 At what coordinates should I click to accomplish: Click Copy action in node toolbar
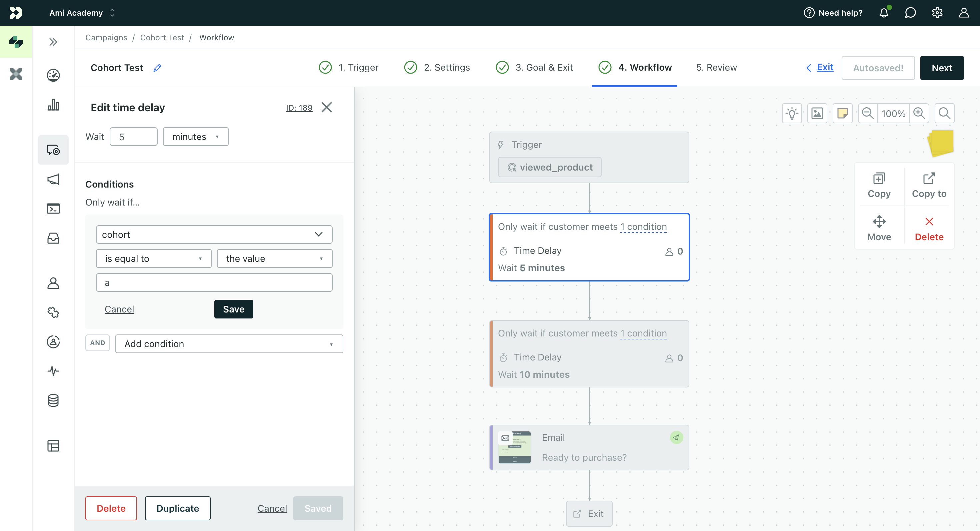tap(879, 186)
